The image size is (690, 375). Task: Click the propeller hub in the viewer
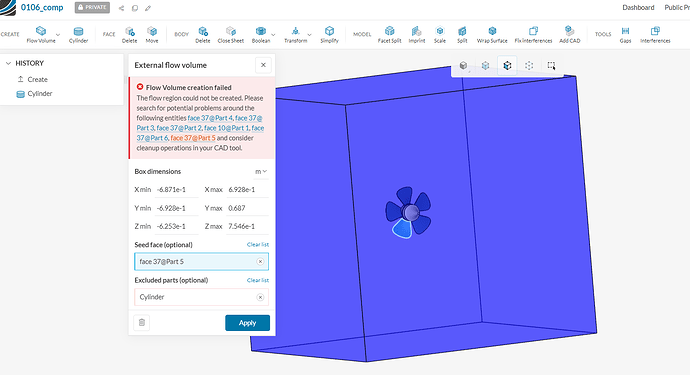(411, 213)
